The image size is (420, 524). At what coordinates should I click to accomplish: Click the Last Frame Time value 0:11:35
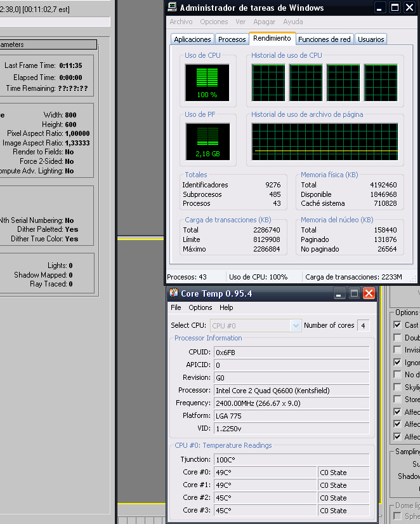pyautogui.click(x=71, y=66)
